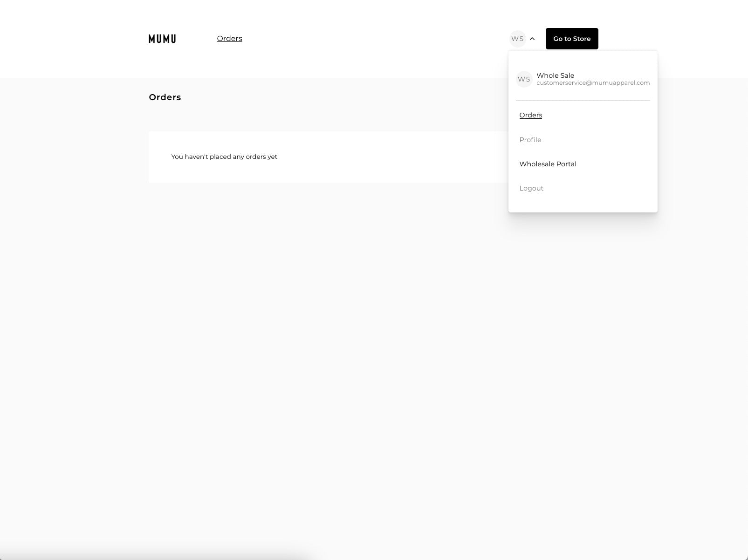
Task: Open the Wholesale Portal menu entry
Action: (548, 164)
